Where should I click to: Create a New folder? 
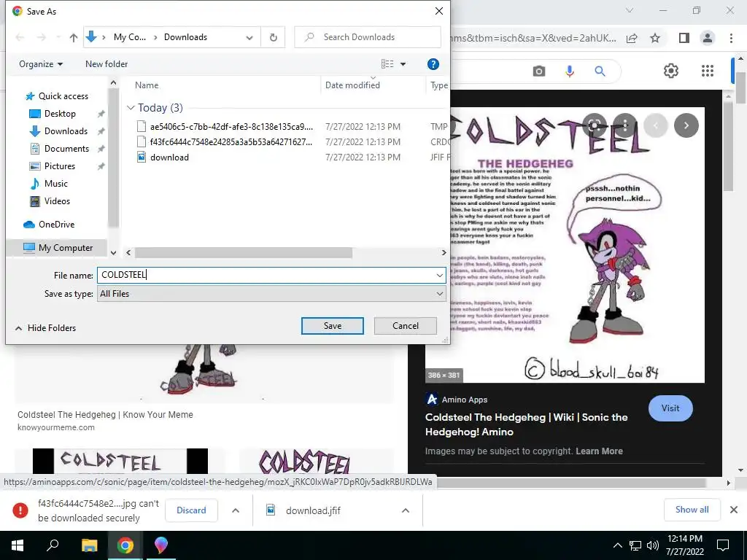[x=107, y=64]
